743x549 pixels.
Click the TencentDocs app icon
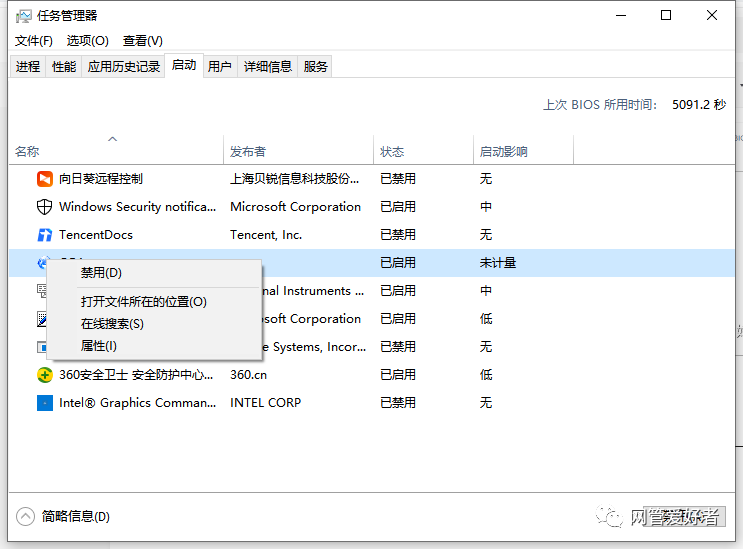(x=45, y=234)
